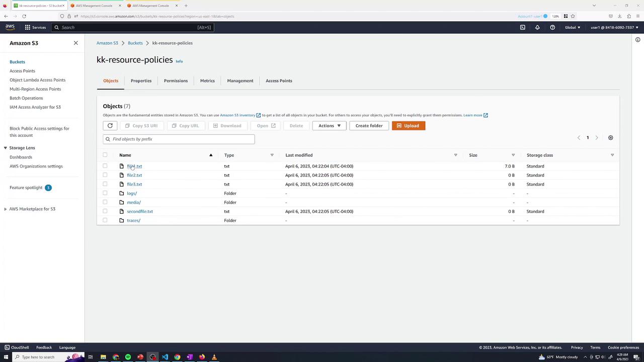Select the file1.txt checkbox
This screenshot has height=362, width=644.
(x=105, y=166)
